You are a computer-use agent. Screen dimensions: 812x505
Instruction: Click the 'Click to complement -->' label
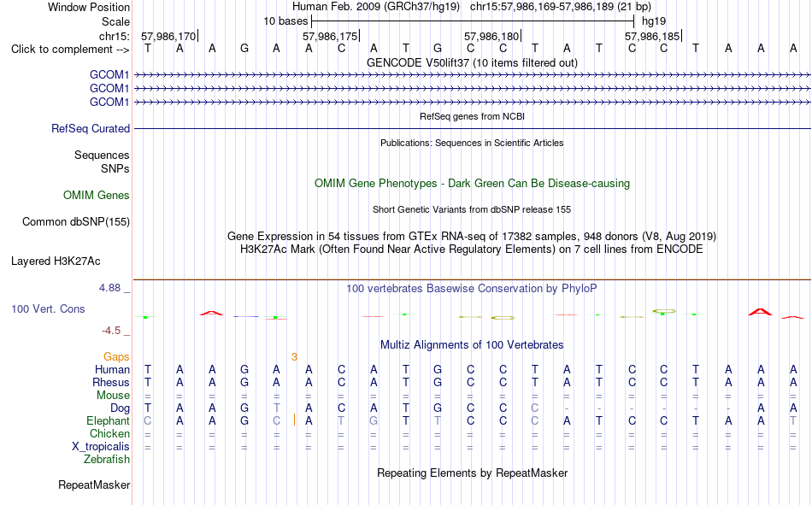70,50
